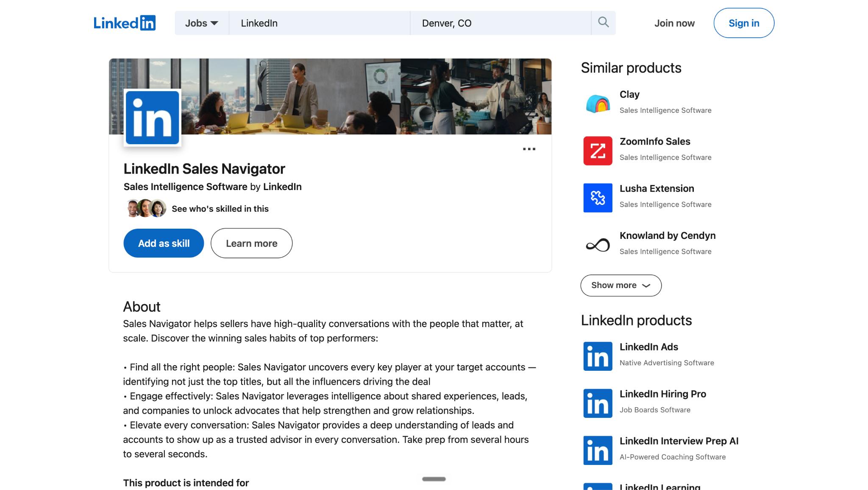This screenshot has width=868, height=490.
Task: Open the three-dot more options menu
Action: [x=529, y=149]
